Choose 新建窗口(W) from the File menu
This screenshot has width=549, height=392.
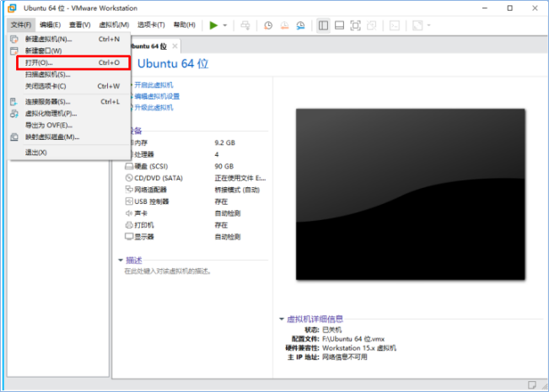pos(69,51)
